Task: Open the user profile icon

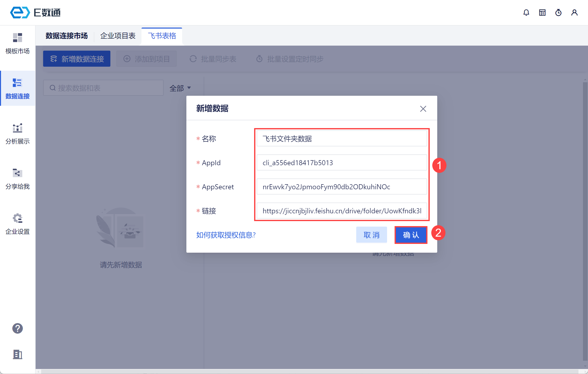Action: tap(574, 13)
